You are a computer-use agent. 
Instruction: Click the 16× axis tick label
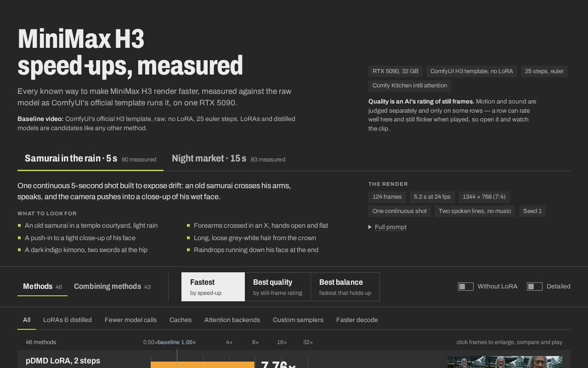(282, 342)
